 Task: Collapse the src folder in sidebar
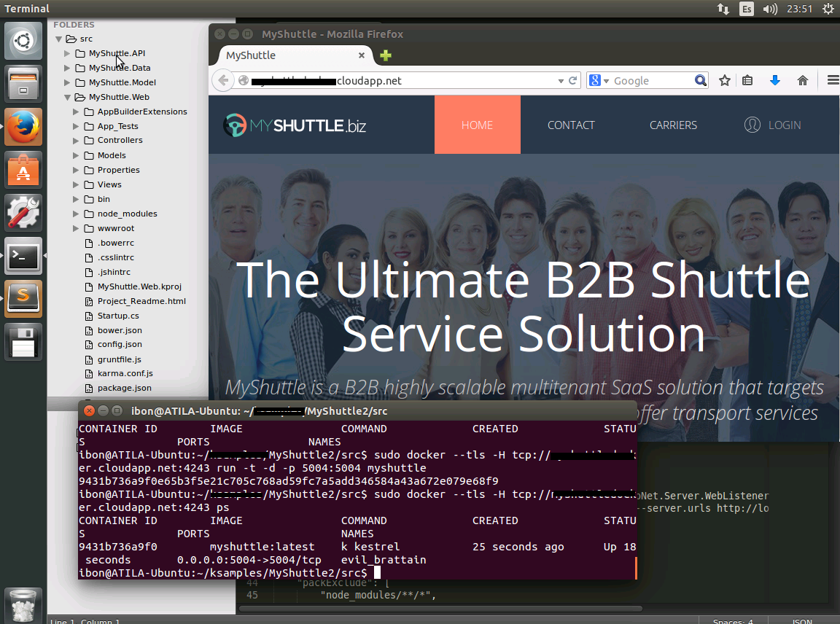pos(59,39)
